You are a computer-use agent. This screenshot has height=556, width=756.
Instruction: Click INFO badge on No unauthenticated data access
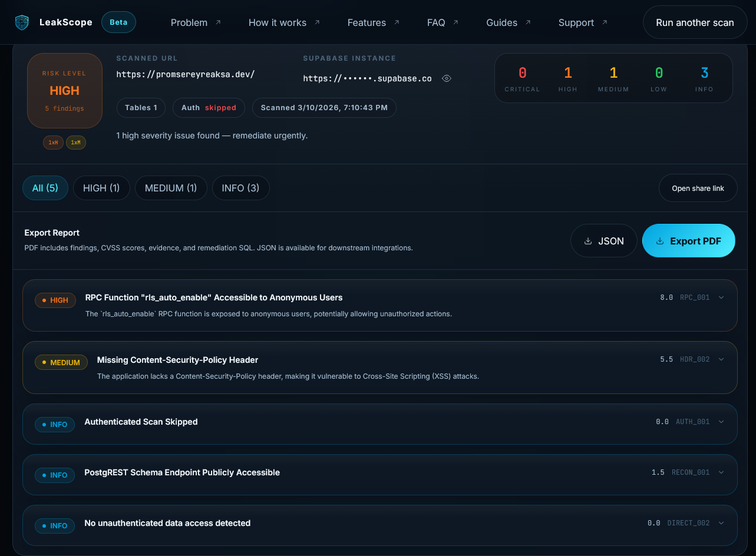(55, 525)
